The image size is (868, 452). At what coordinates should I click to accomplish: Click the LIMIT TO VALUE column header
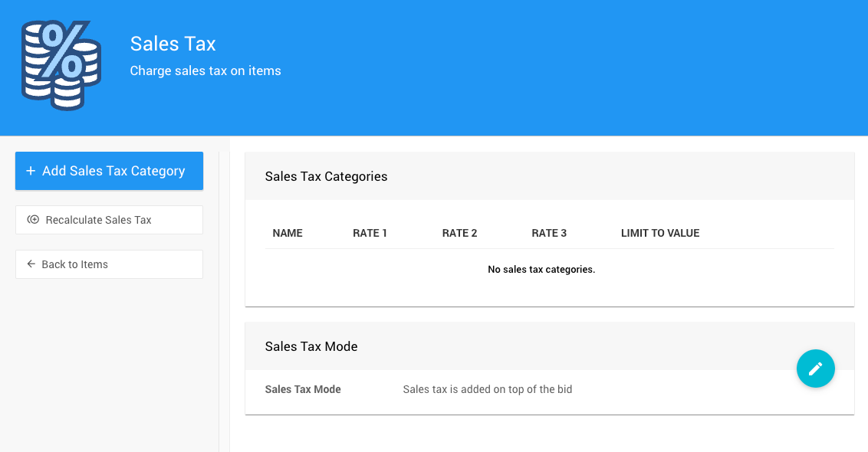[659, 233]
